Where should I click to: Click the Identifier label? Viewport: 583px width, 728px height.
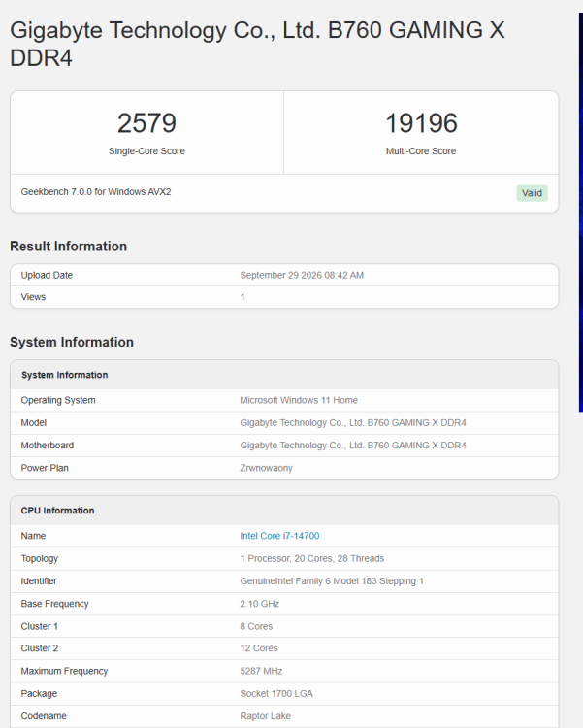pos(39,581)
